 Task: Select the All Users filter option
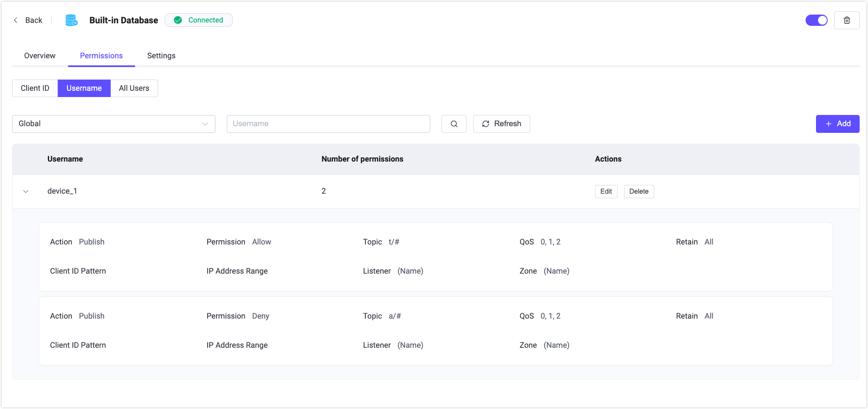[134, 88]
